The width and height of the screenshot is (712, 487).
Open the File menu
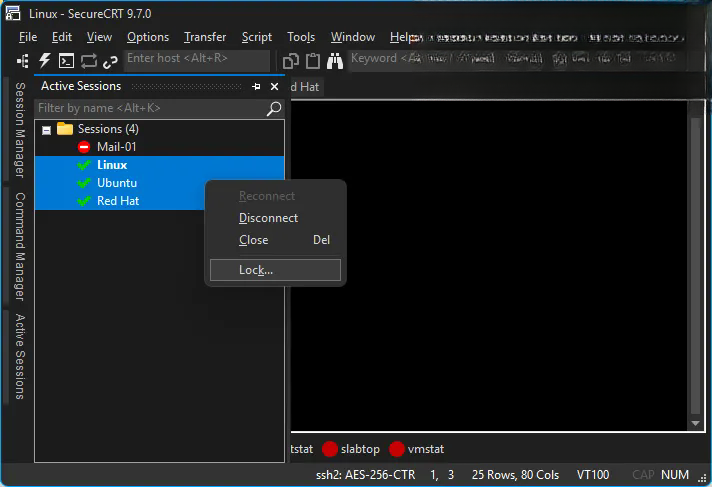point(28,37)
